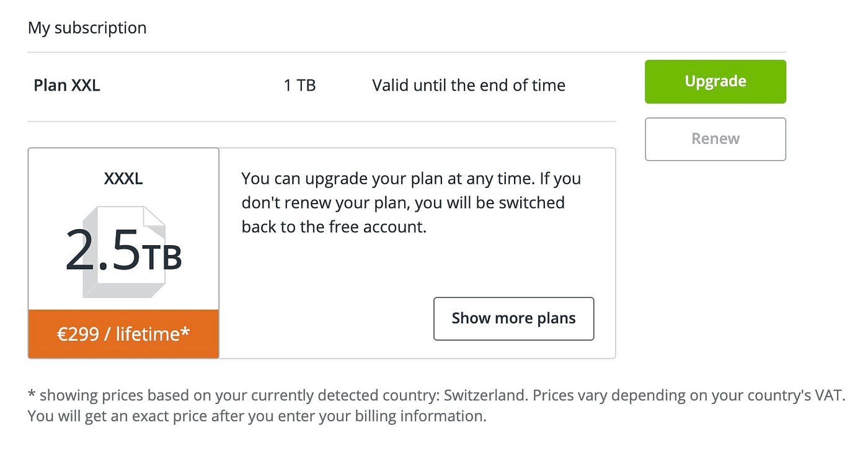Select the Plan XXL label
This screenshot has width=868, height=450.
(x=67, y=85)
